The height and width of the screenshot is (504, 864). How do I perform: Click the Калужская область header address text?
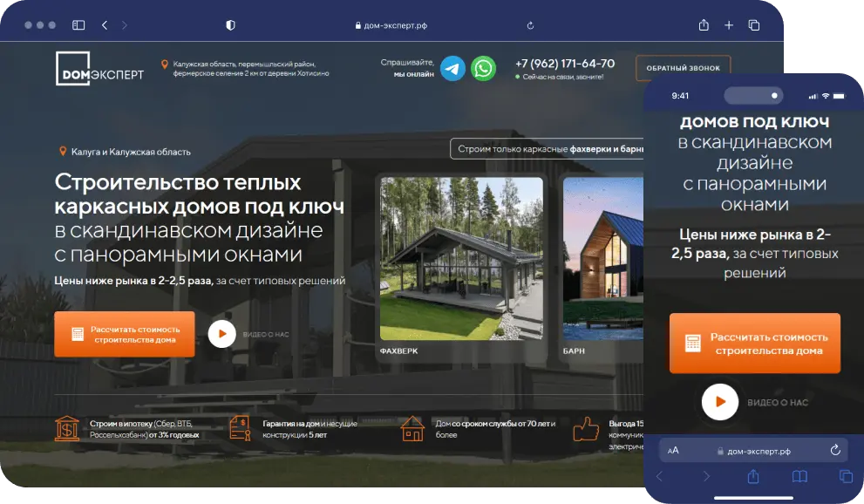pyautogui.click(x=251, y=69)
